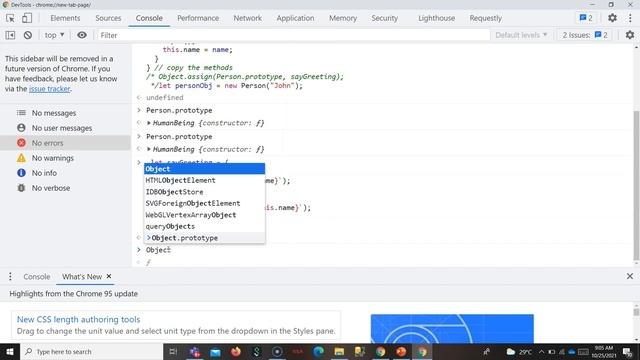
Task: Open Mail app from the taskbar
Action: click(x=215, y=351)
